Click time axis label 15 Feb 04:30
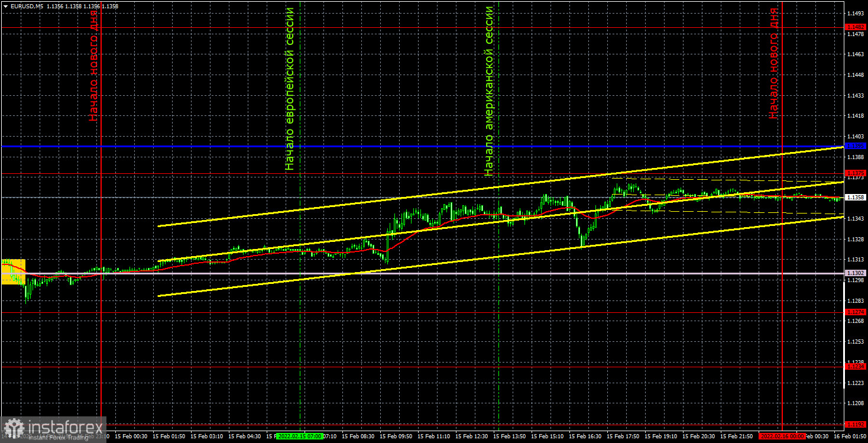 [x=244, y=436]
